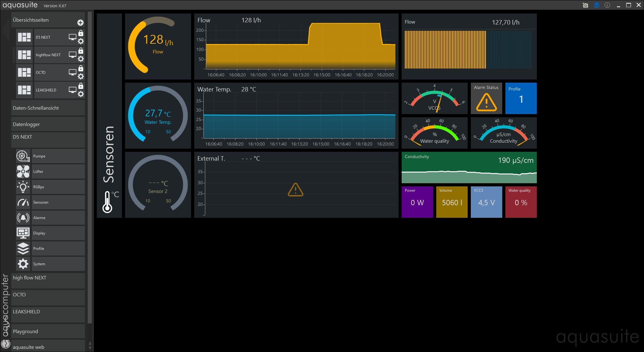The height and width of the screenshot is (352, 644).
Task: Click the Alarm Status warning tile
Action: [x=486, y=98]
